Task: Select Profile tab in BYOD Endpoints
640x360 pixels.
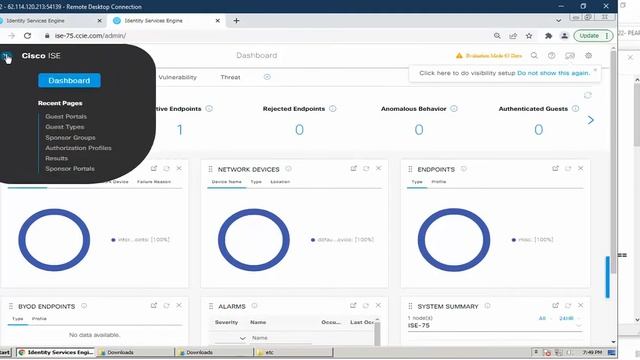Action: click(39, 319)
